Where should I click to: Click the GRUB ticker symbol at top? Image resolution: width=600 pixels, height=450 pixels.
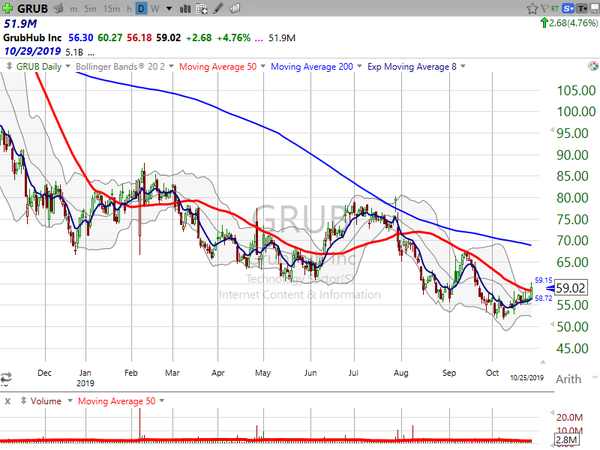(33, 8)
